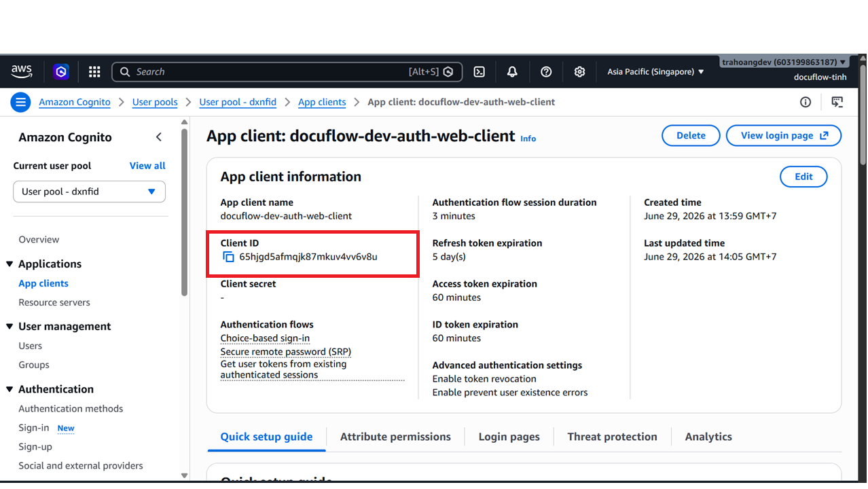Screen dimensions: 868x489
Task: Select App clients in the sidebar
Action: coord(43,283)
